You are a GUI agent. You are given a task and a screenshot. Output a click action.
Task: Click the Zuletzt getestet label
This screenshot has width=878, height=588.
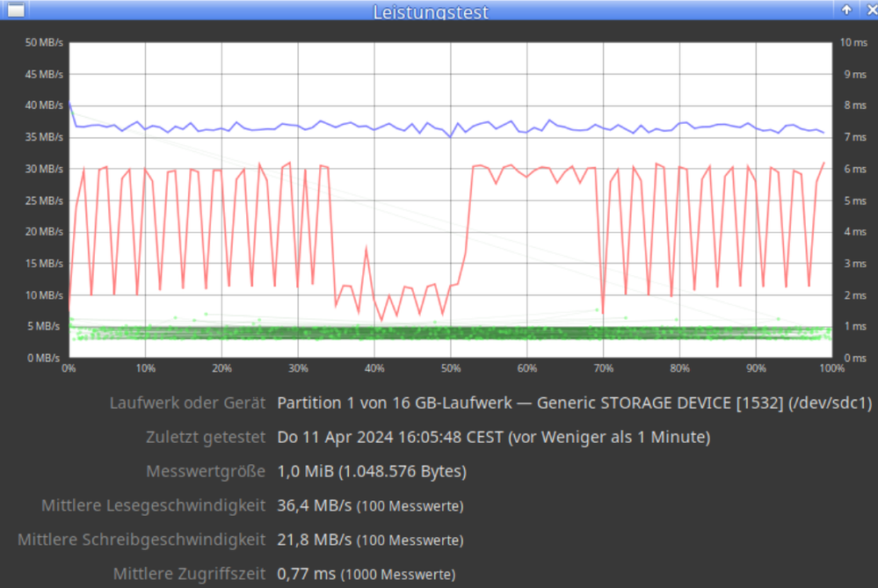tap(206, 438)
